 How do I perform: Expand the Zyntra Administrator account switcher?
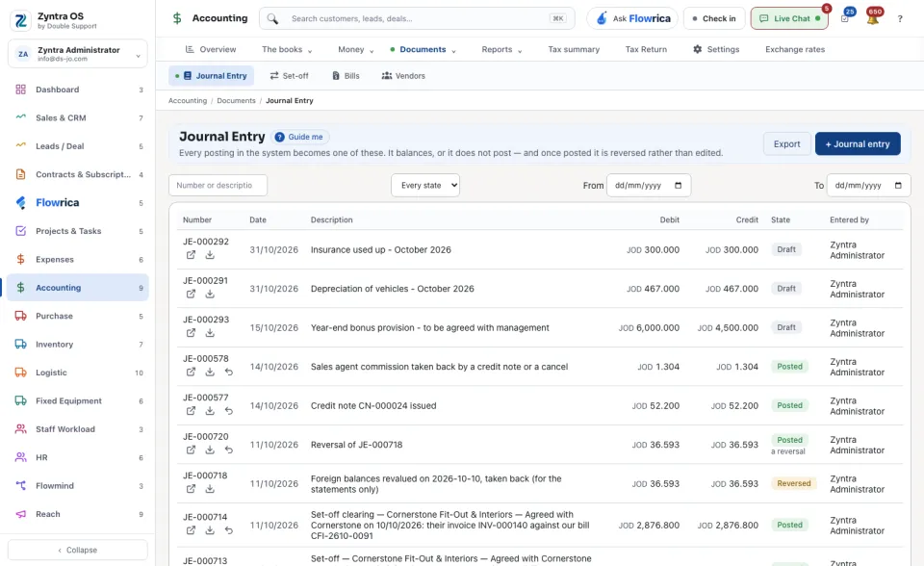coord(78,54)
